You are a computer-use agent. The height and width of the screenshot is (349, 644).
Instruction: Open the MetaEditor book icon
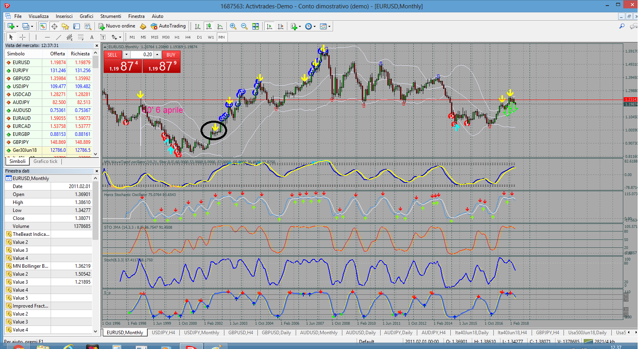tap(143, 26)
